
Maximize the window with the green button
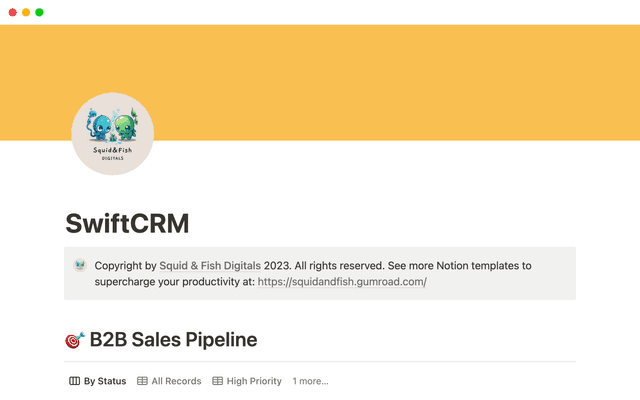(x=39, y=12)
